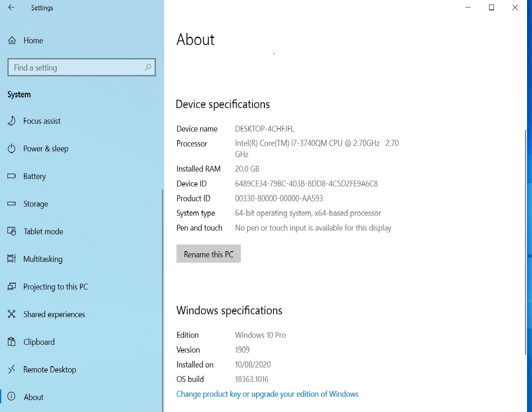Select the About info icon
This screenshot has width=532, height=412.
12,397
